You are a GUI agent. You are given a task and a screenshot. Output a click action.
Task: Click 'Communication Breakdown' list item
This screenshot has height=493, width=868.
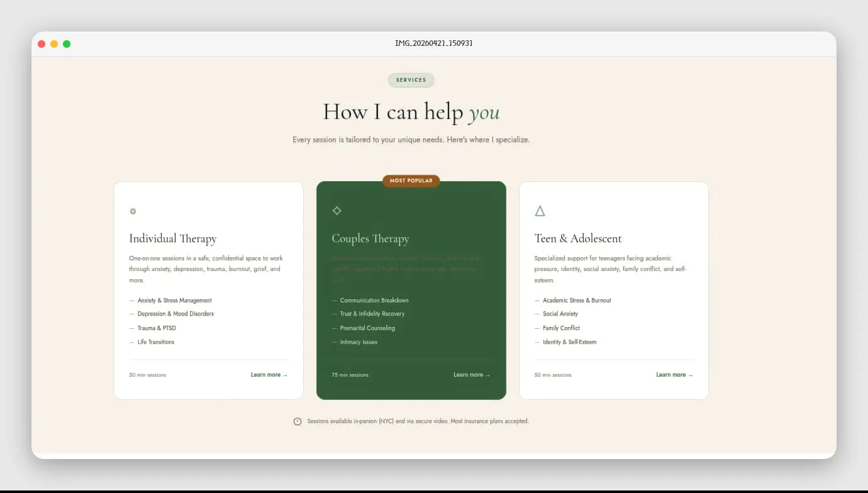click(x=374, y=301)
